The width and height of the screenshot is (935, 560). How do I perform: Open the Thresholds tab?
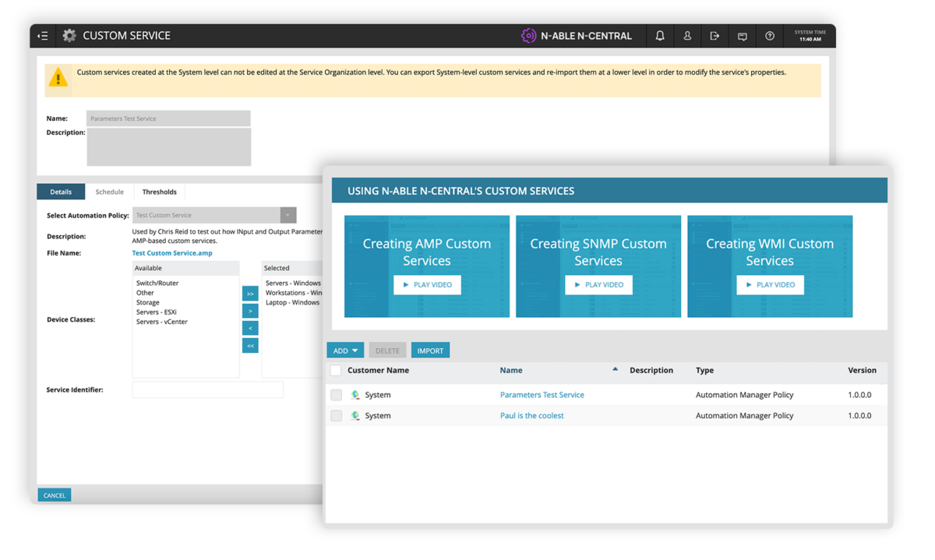click(160, 191)
